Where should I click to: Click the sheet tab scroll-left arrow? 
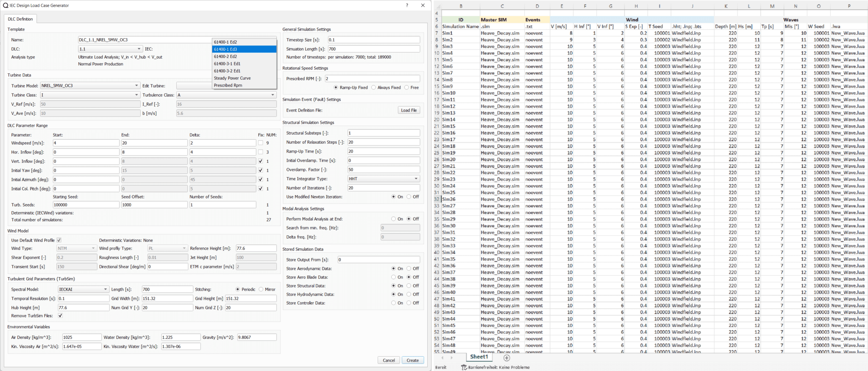click(x=442, y=358)
